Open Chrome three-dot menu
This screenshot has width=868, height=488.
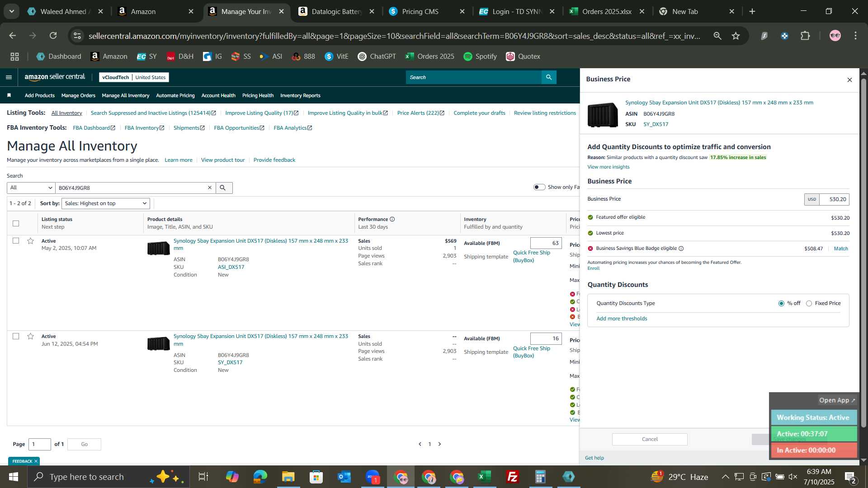(x=855, y=36)
